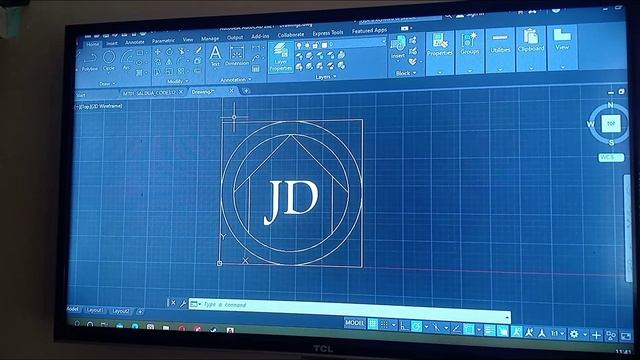Click the status bar plus icon
Screen dimensions: 640x360
[596, 335]
